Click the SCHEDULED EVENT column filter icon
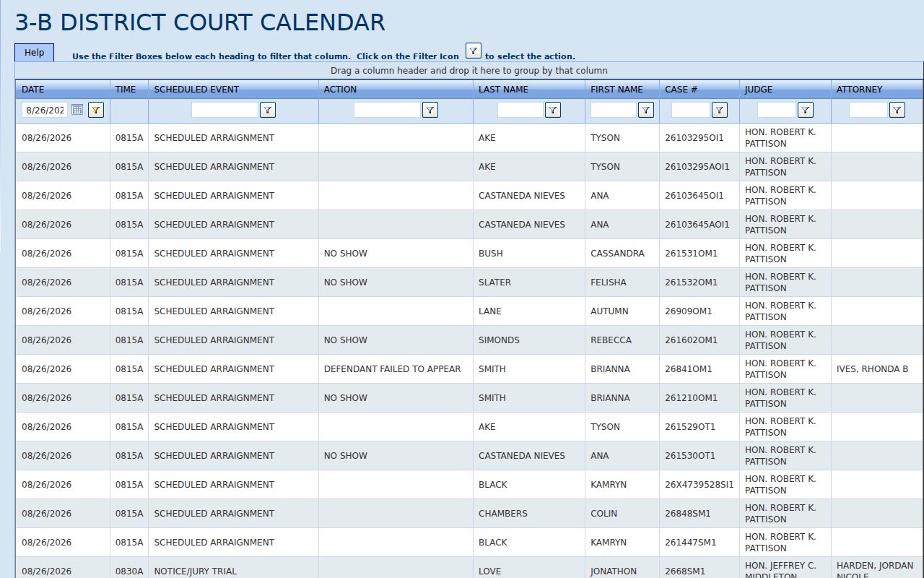Screen dimensions: 924x578 [267, 110]
